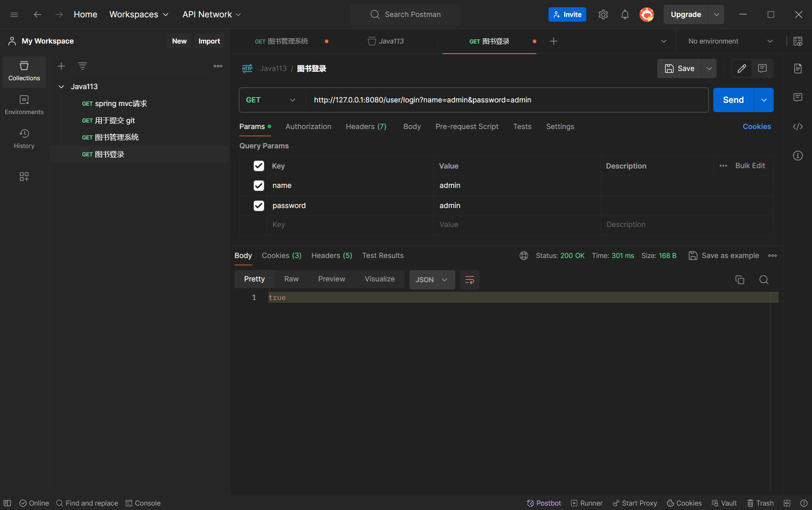This screenshot has width=812, height=510.
Task: Open the HTTP method GET dropdown
Action: 271,100
